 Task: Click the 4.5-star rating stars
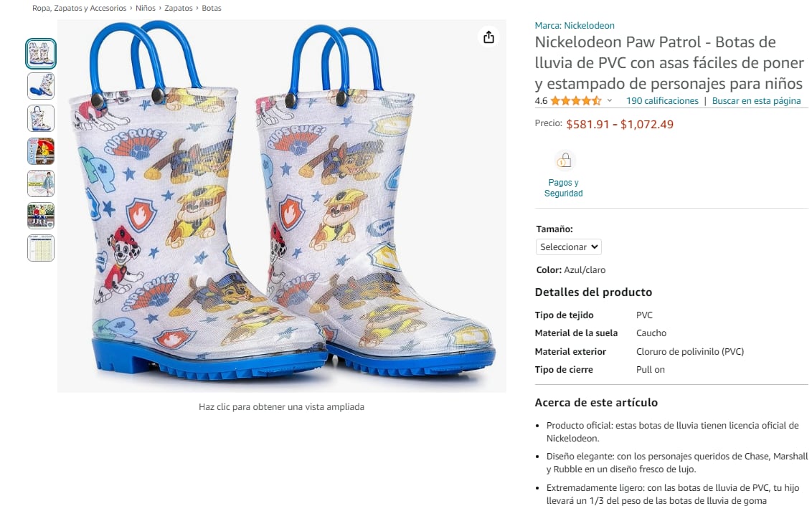click(x=575, y=101)
